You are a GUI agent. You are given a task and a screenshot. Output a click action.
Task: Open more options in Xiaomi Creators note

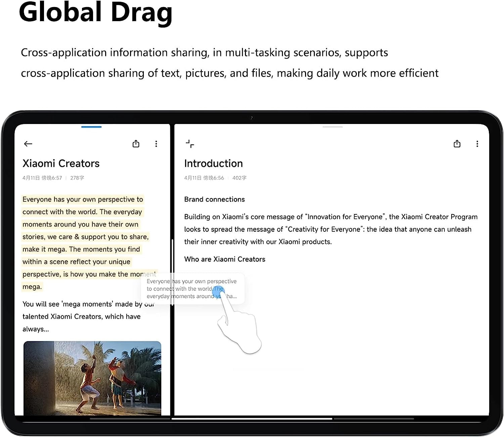click(156, 144)
